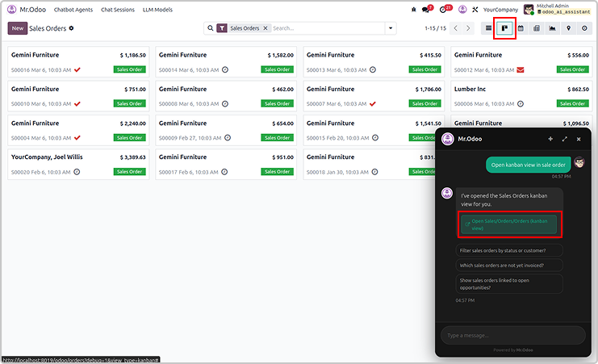Click the New button

coord(17,28)
